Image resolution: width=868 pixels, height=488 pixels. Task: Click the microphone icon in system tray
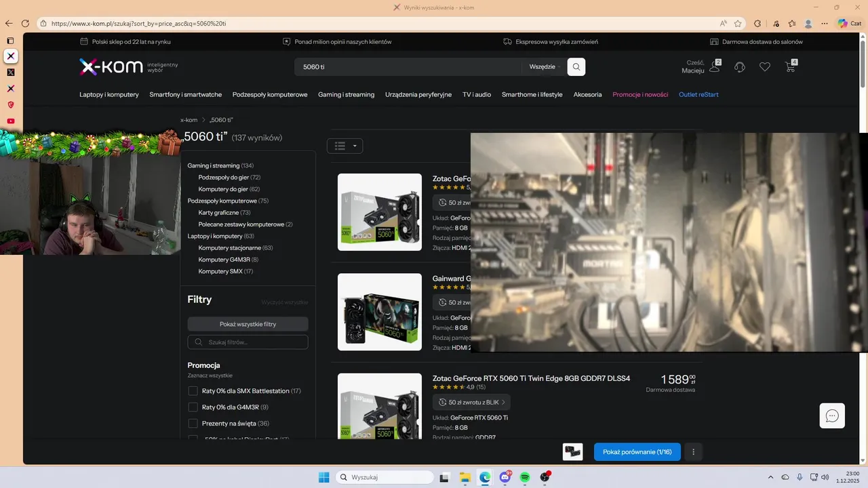pos(800,477)
